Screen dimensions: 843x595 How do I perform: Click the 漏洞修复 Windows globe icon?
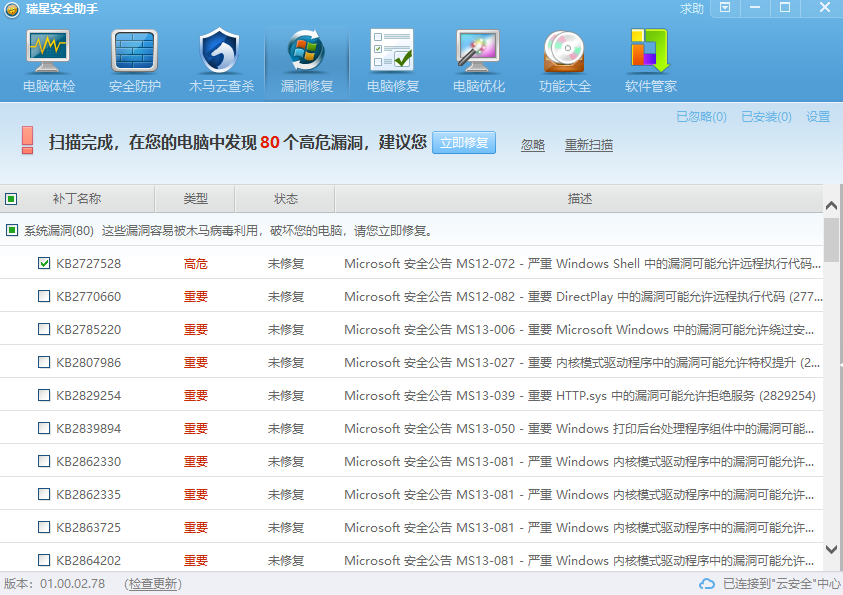point(306,50)
